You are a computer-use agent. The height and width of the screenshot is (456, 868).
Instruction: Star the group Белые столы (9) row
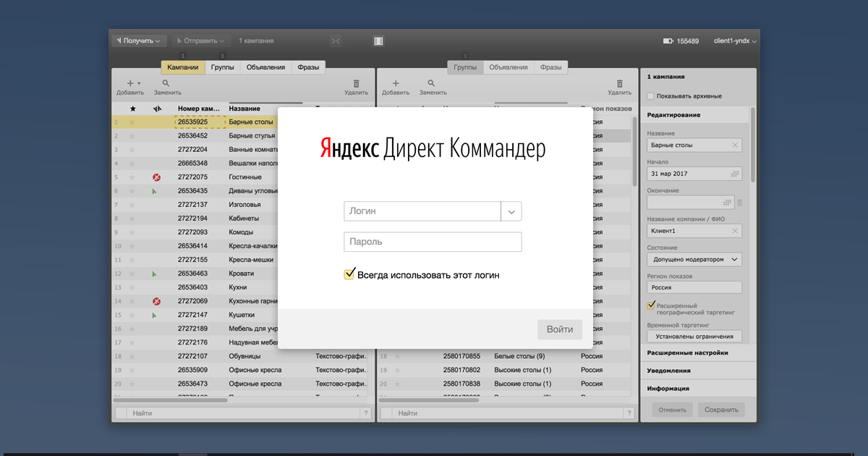click(x=397, y=356)
